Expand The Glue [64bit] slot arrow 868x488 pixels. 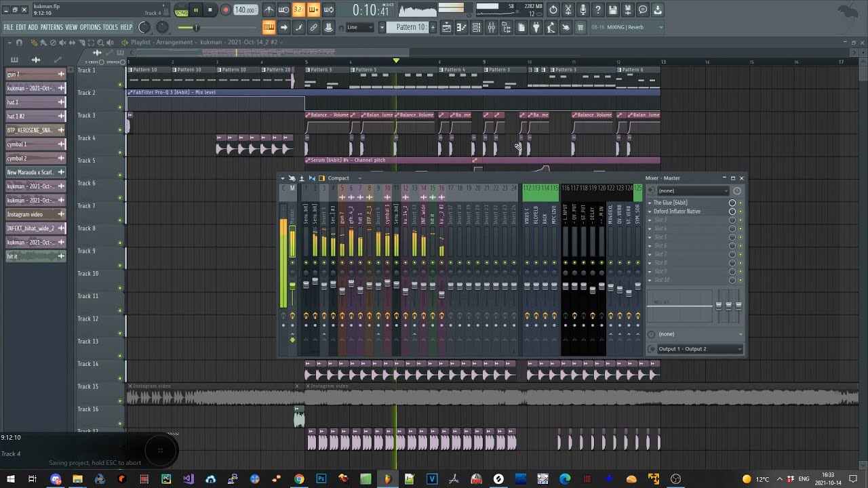[x=650, y=203]
